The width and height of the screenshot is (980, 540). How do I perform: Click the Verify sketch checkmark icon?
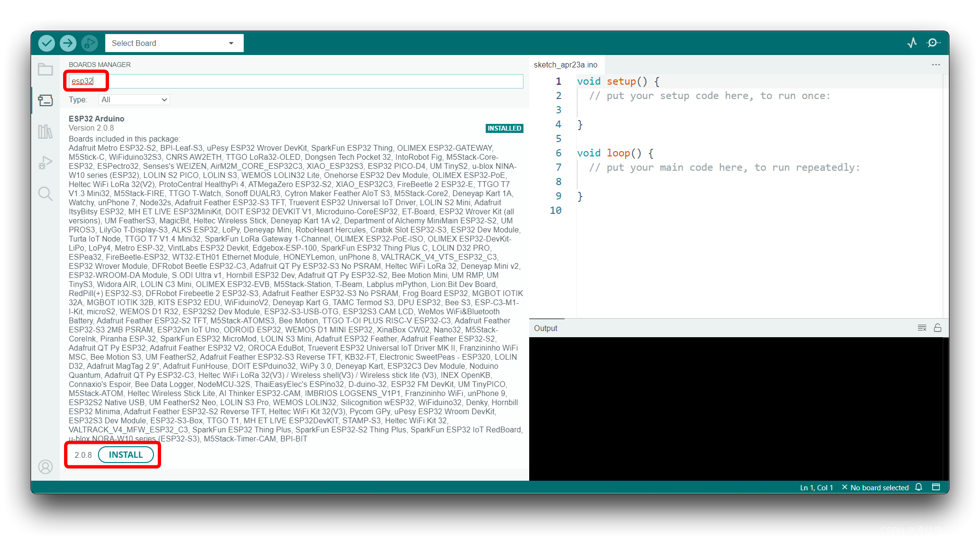coord(46,43)
